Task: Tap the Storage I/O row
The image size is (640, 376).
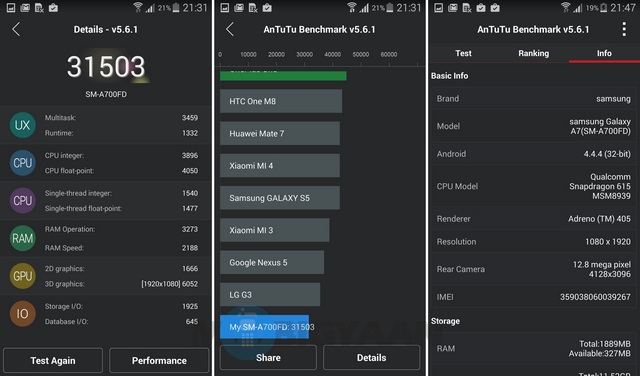Action: point(122,306)
